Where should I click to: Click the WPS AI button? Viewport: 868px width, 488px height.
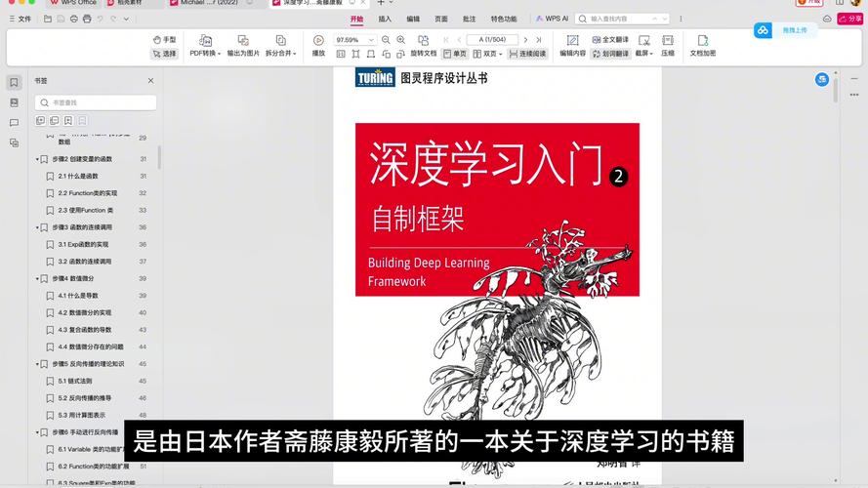(x=552, y=19)
